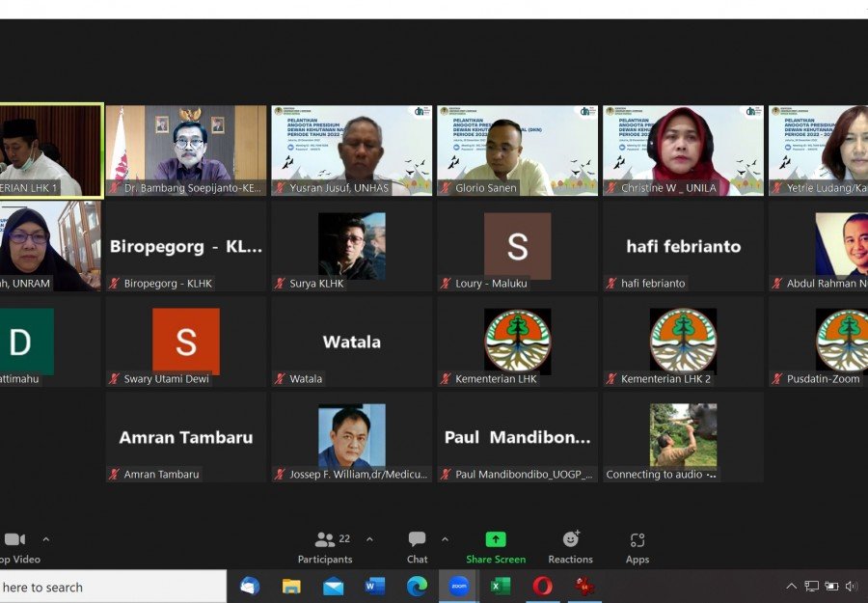The height and width of the screenshot is (603, 868).
Task: Select Yetrie Ludang's video feed
Action: [818, 151]
